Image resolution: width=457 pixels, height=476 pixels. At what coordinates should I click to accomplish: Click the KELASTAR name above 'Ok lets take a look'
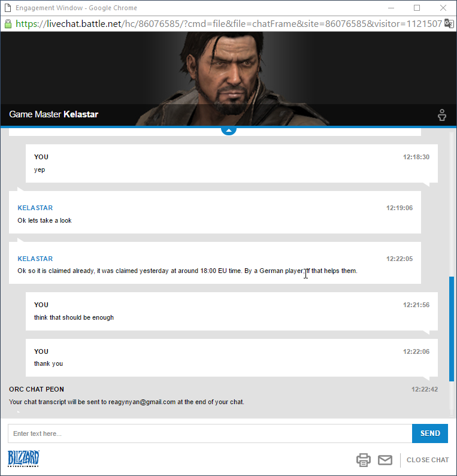[x=35, y=208]
